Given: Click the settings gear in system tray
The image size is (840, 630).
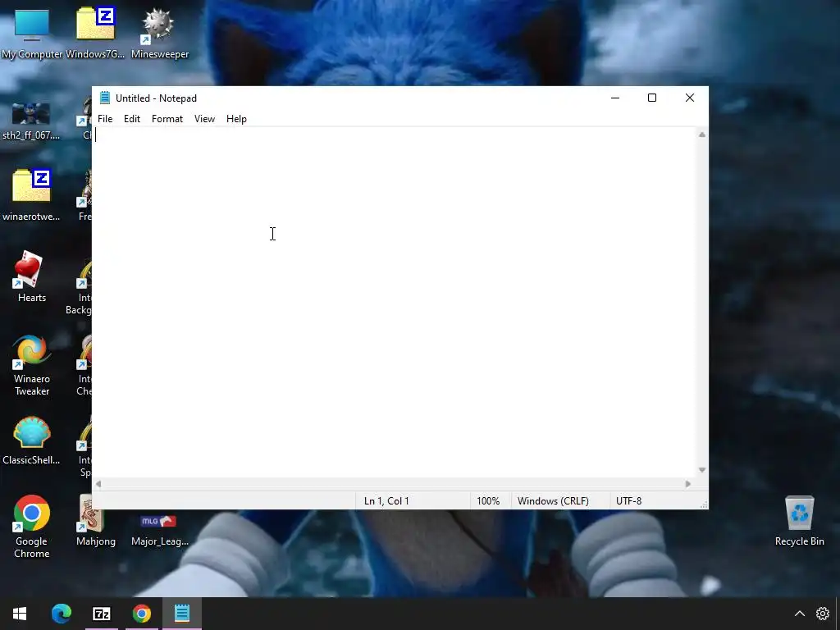Looking at the screenshot, I should tap(822, 614).
